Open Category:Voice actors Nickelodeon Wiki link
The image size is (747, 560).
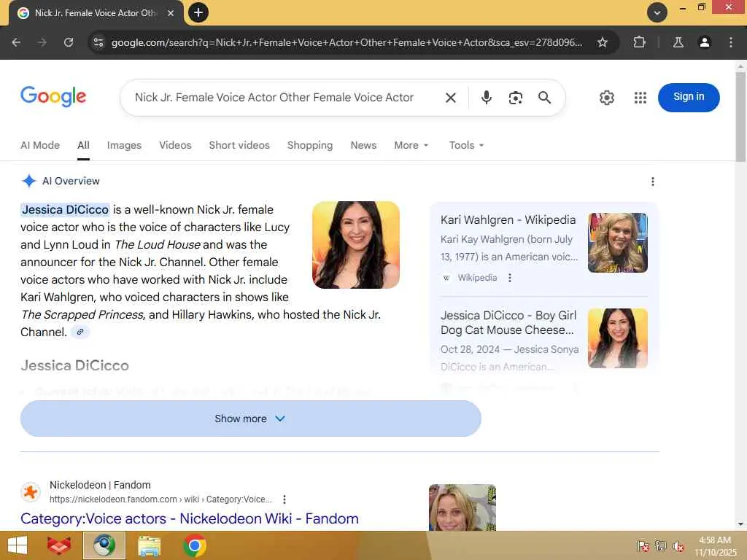[190, 518]
